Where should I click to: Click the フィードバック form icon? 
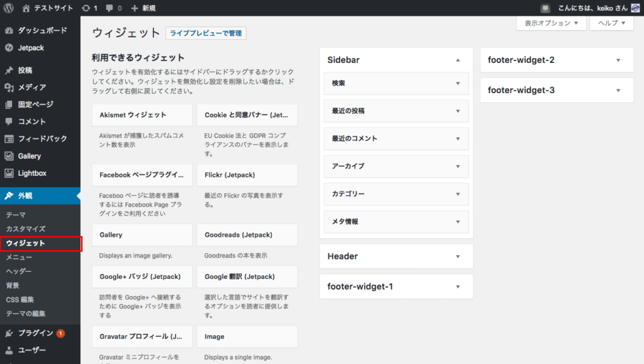coord(9,139)
